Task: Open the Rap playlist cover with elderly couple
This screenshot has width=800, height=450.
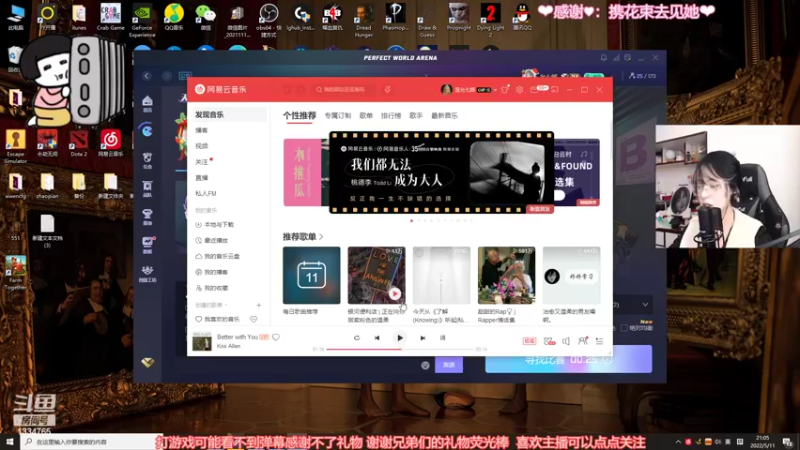Action: coord(507,276)
